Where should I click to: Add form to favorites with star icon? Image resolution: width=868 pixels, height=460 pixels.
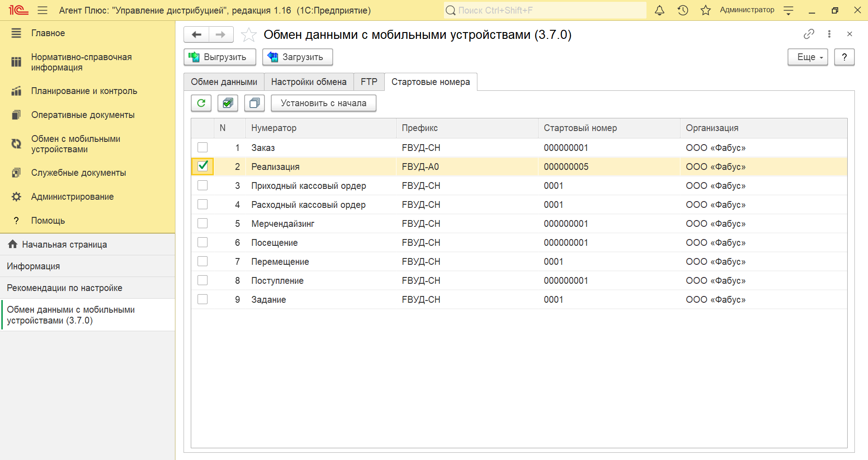pos(249,35)
